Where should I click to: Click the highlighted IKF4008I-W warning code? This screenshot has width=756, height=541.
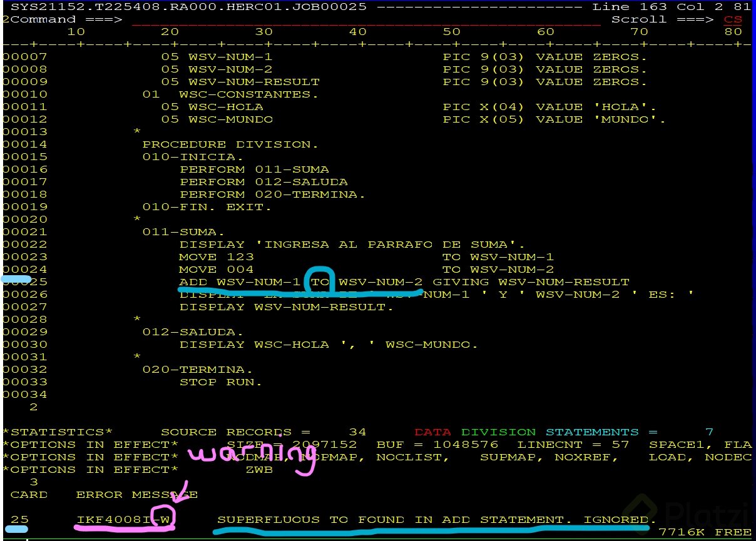pyautogui.click(x=123, y=519)
